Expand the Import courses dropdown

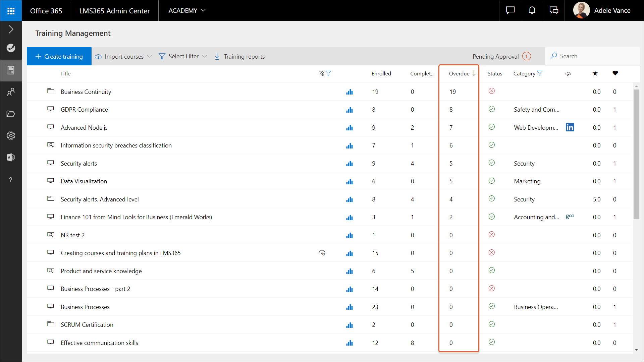point(123,56)
